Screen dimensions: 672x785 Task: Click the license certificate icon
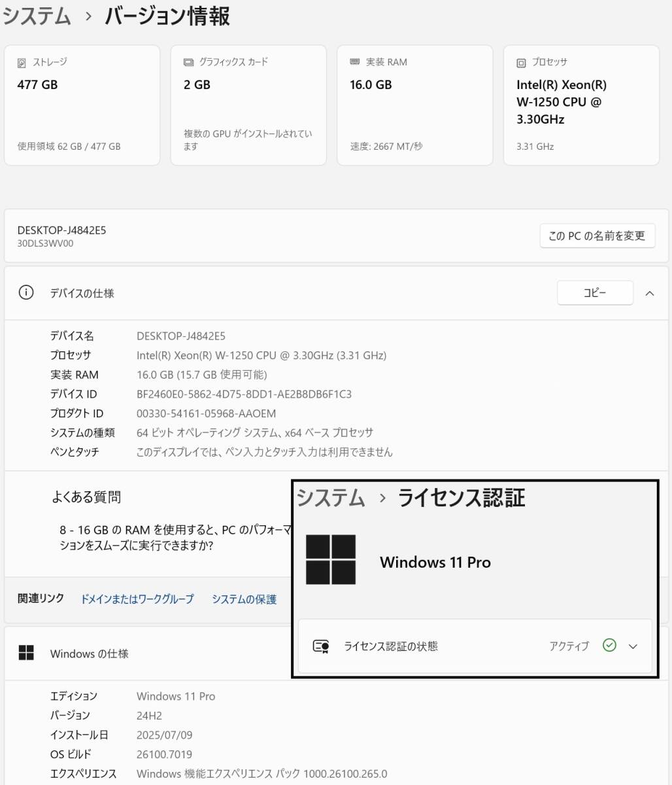[x=321, y=646]
